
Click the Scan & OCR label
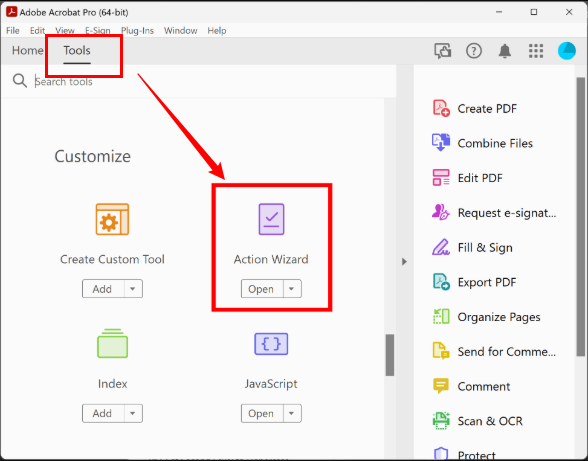(490, 421)
